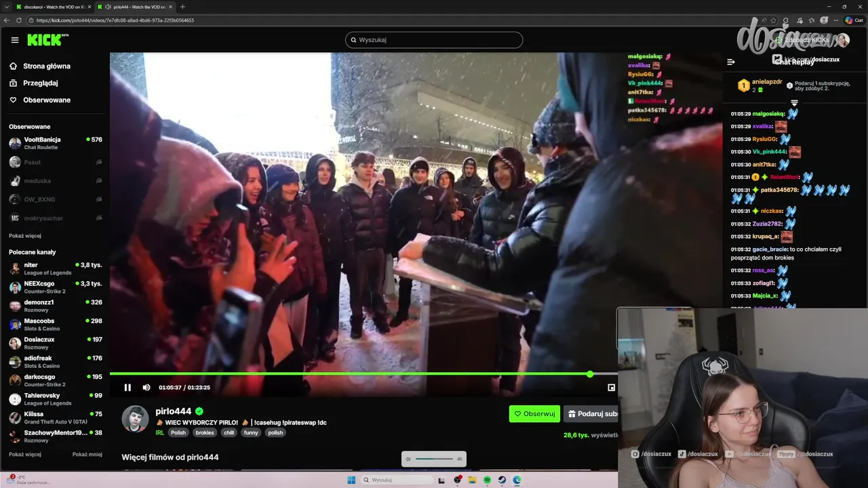Seek on the green video progress bar
The width and height of the screenshot is (868, 488).
[363, 374]
